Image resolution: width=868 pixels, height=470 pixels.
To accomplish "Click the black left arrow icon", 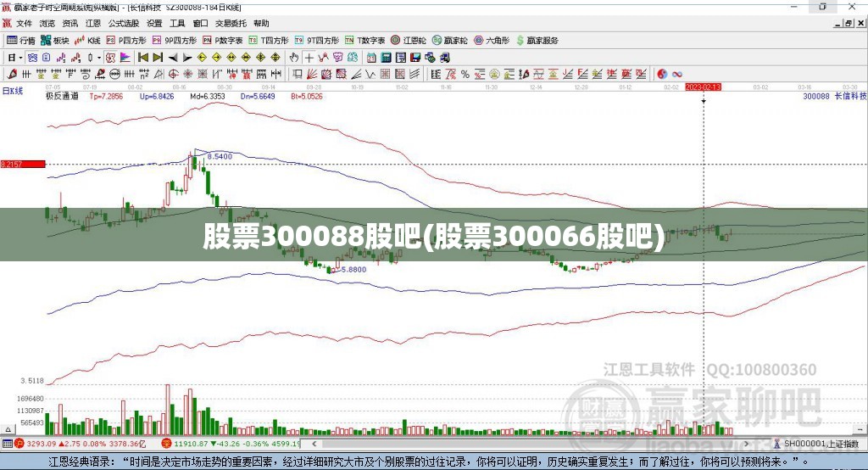I will point(173,58).
